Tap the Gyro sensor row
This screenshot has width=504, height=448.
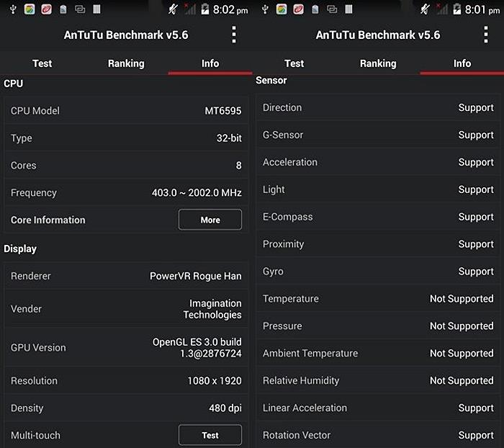pos(378,271)
